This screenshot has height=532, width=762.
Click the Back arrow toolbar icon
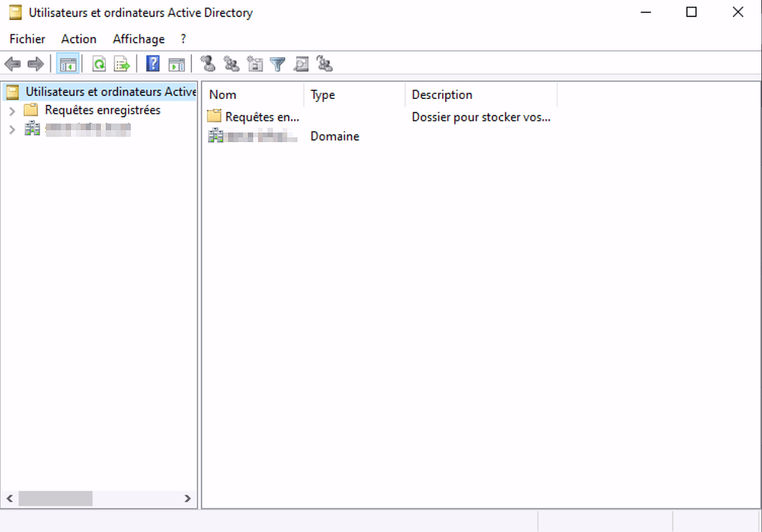(x=13, y=65)
